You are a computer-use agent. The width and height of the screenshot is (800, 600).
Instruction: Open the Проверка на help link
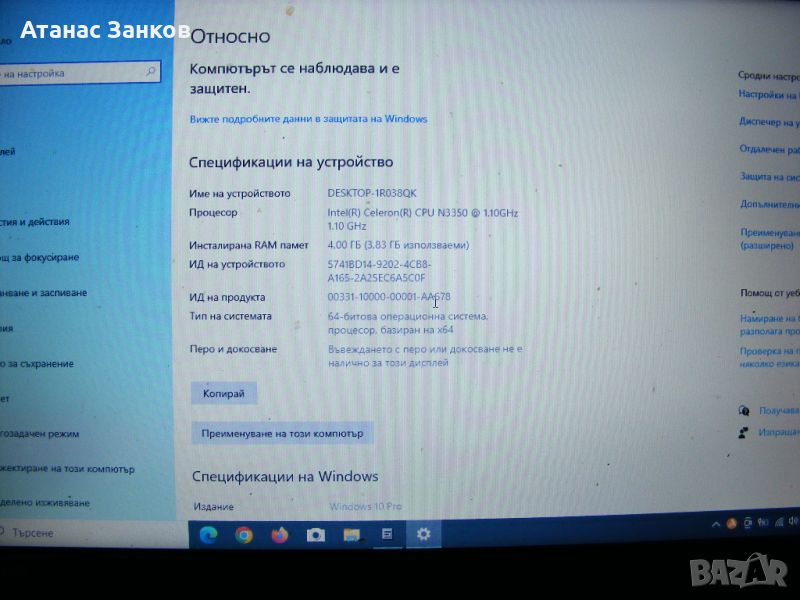(770, 357)
